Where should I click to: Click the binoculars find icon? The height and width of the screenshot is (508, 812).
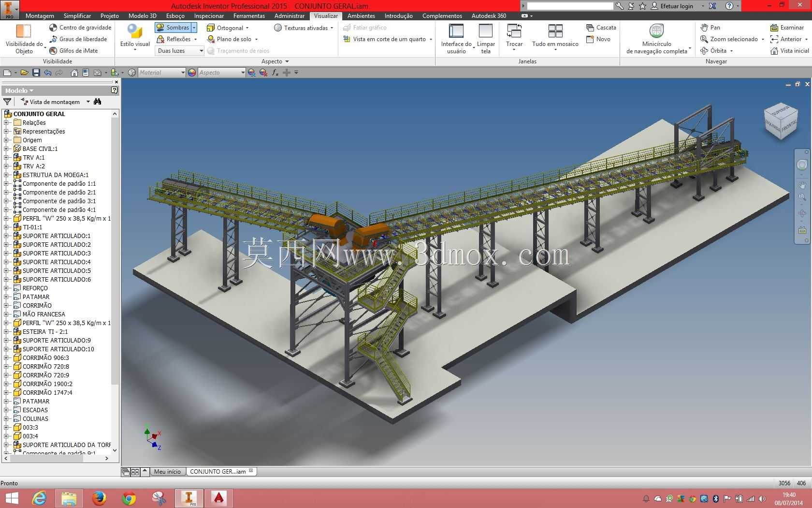pyautogui.click(x=98, y=102)
